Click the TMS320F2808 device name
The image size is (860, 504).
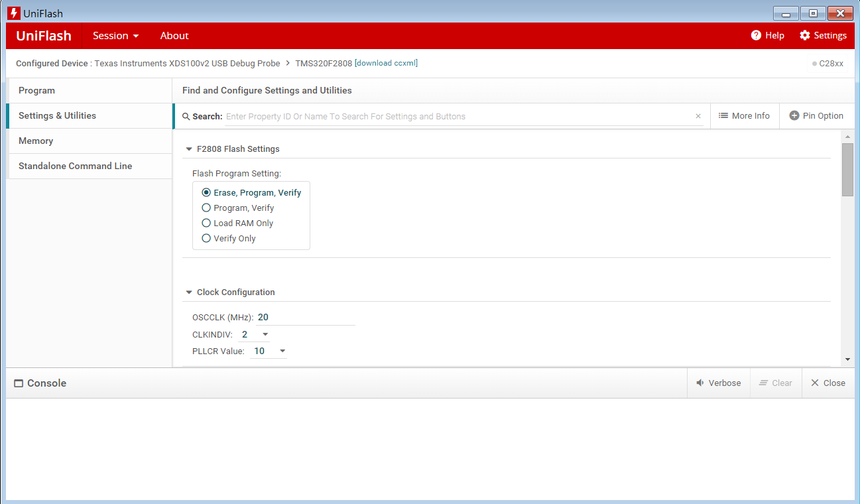[324, 64]
